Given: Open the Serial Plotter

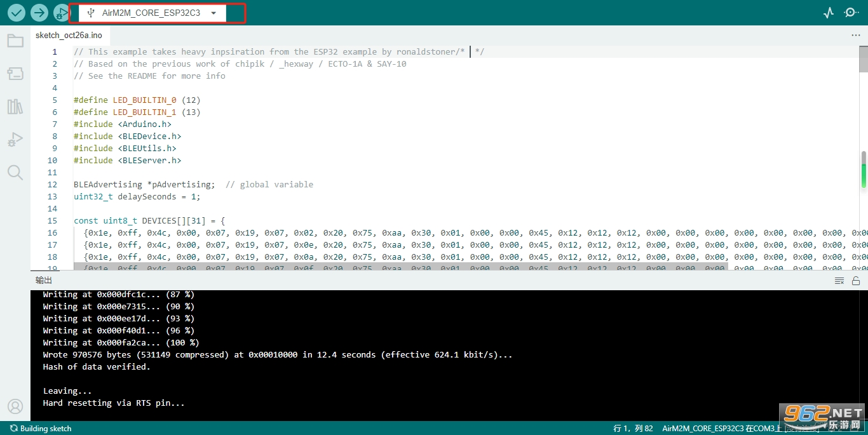Looking at the screenshot, I should pyautogui.click(x=828, y=13).
